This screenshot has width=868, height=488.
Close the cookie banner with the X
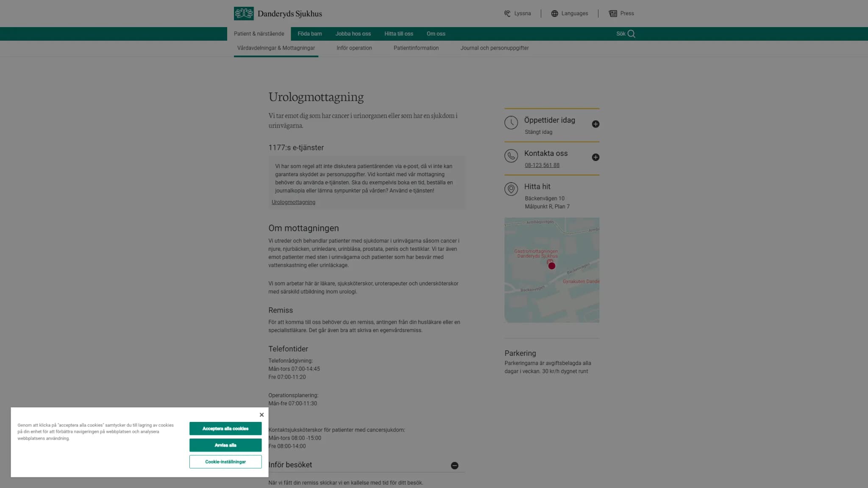coord(262,415)
